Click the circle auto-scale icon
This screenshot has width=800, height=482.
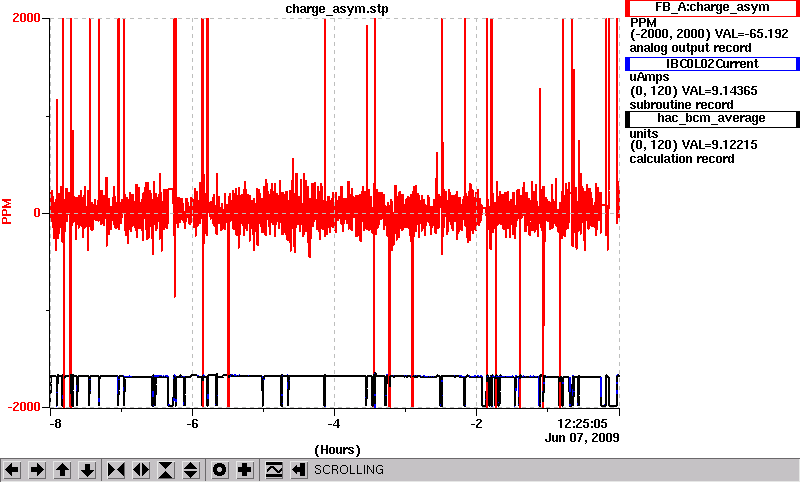pos(220,470)
